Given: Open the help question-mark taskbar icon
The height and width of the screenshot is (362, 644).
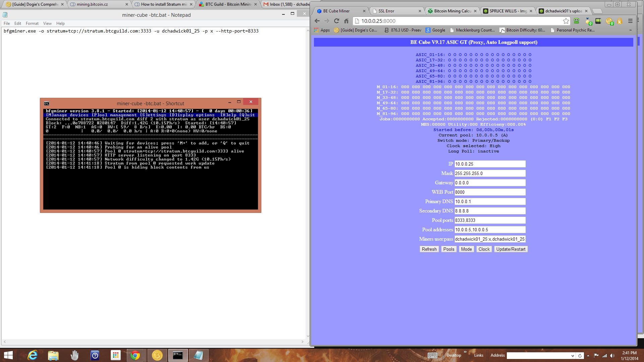Looking at the screenshot, I should pyautogui.click(x=95, y=355).
